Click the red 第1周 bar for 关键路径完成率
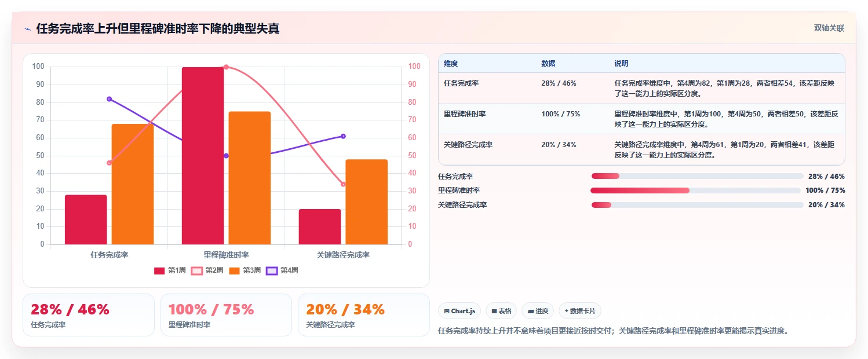 (320, 226)
